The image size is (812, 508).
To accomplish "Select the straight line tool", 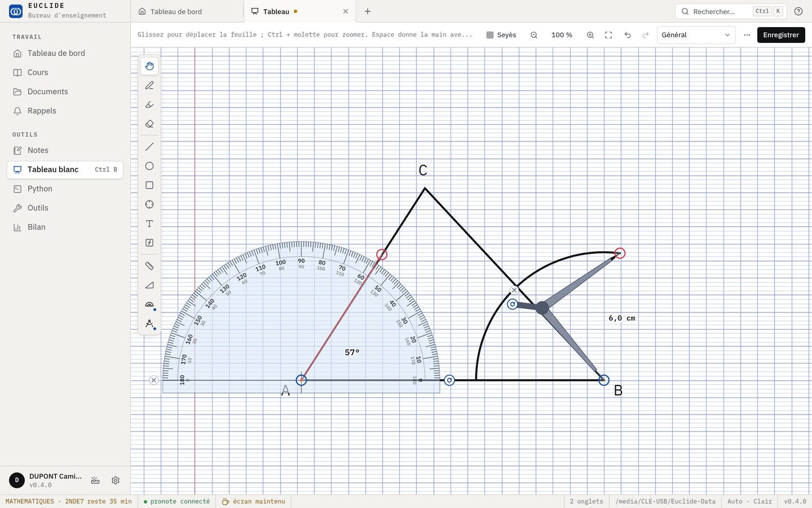I will 149,147.
